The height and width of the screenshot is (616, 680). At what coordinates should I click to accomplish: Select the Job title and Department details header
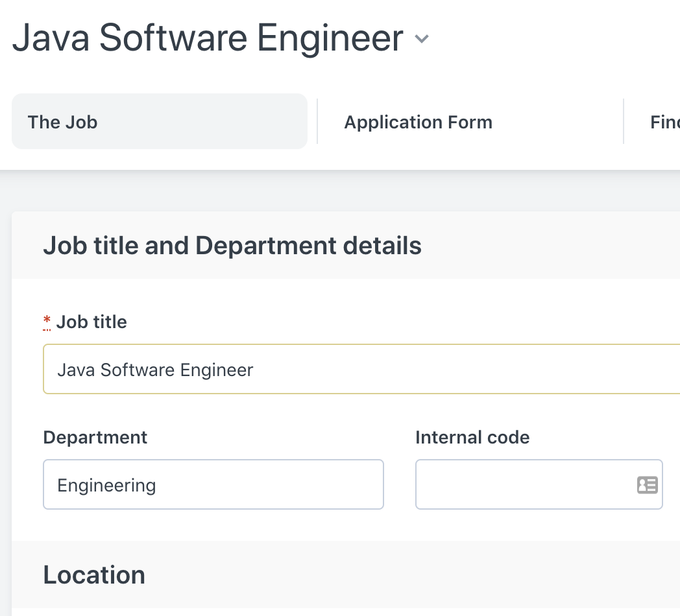(x=232, y=246)
